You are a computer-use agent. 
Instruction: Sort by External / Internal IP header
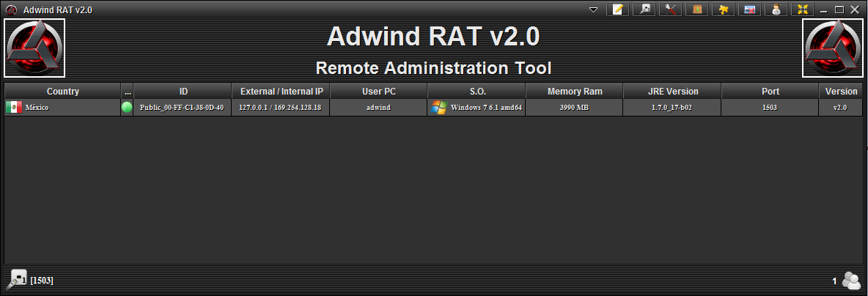click(x=282, y=92)
